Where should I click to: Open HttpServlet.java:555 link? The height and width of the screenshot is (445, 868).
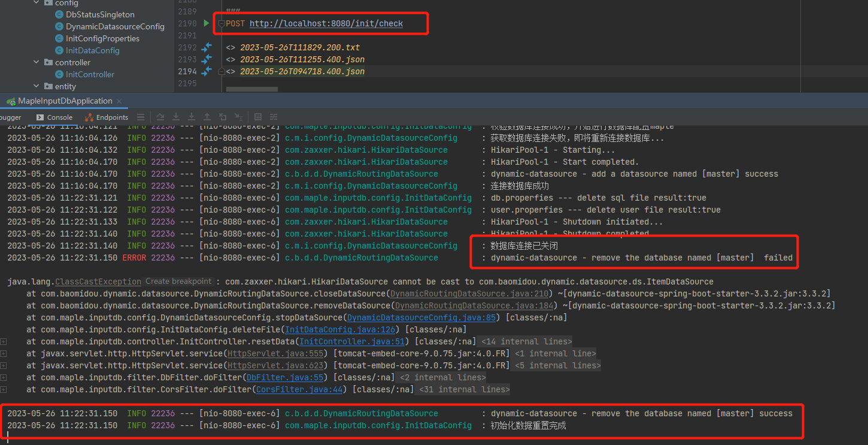pos(275,353)
